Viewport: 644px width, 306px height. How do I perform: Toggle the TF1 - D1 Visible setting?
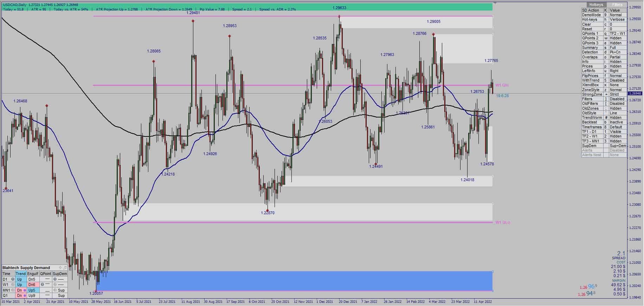click(618, 132)
